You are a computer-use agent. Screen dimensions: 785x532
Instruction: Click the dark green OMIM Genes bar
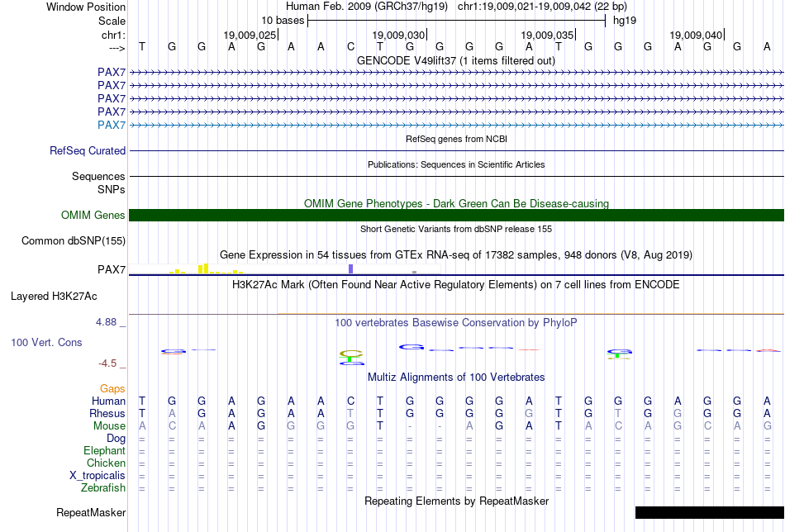(x=457, y=216)
